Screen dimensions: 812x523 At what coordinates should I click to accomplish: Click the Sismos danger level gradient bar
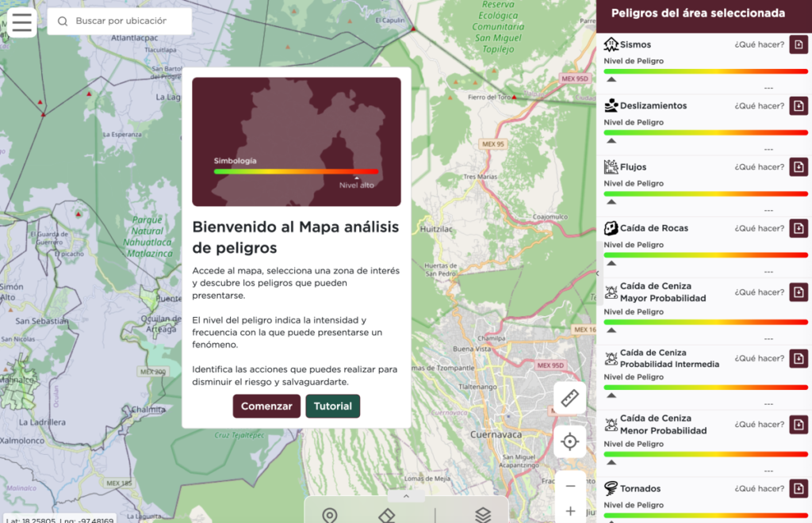pos(705,71)
